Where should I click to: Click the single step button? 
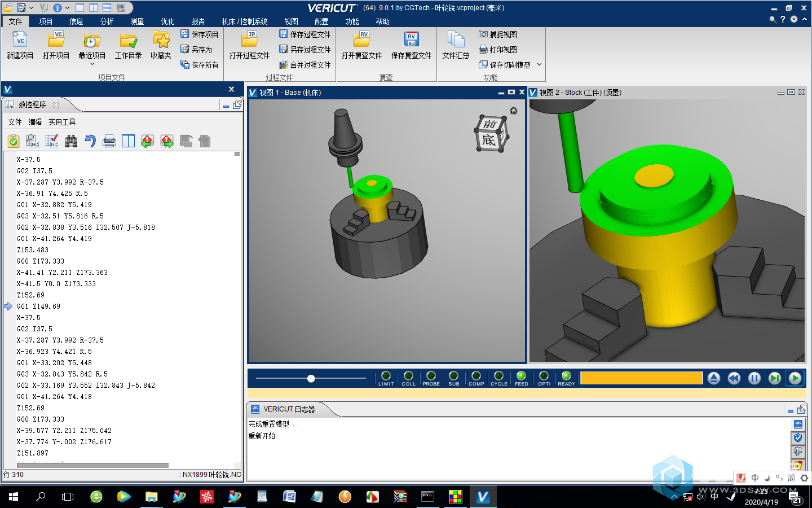click(x=775, y=378)
